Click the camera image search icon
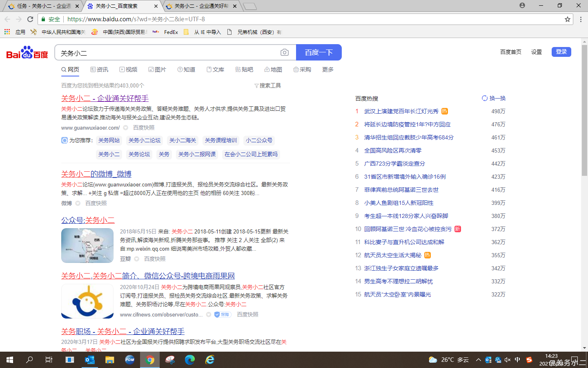This screenshot has width=588, height=368. (285, 52)
